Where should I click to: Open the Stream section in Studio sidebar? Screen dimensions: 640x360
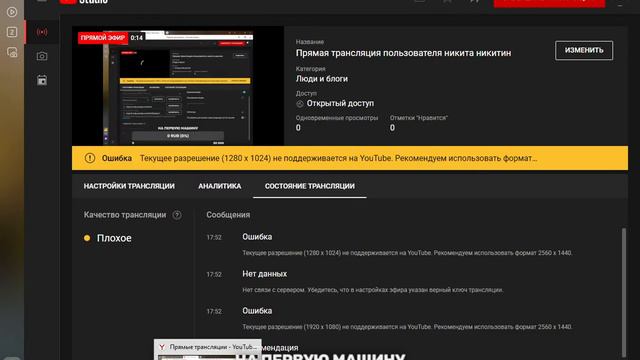42,32
